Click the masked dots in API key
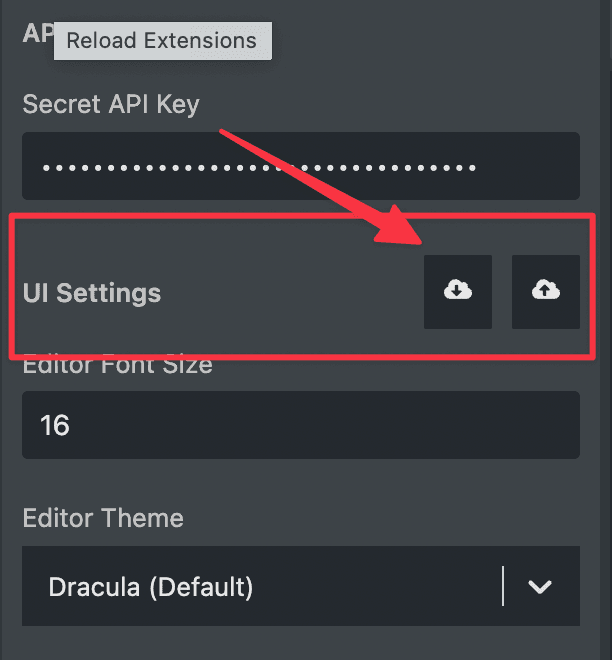This screenshot has width=612, height=660. click(259, 168)
